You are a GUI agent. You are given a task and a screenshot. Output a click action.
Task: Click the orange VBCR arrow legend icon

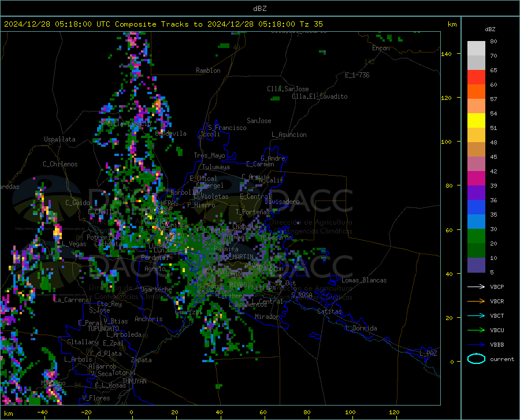pyautogui.click(x=476, y=301)
